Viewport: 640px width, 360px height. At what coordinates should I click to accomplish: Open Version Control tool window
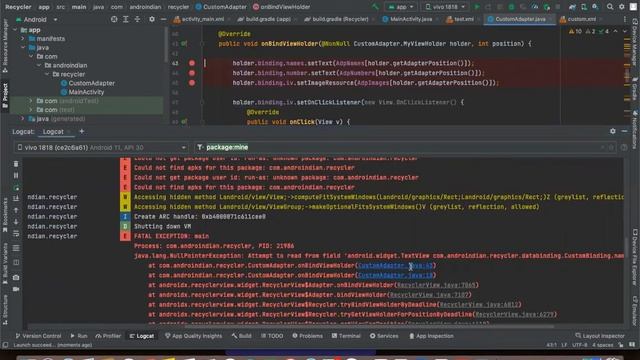(38, 336)
